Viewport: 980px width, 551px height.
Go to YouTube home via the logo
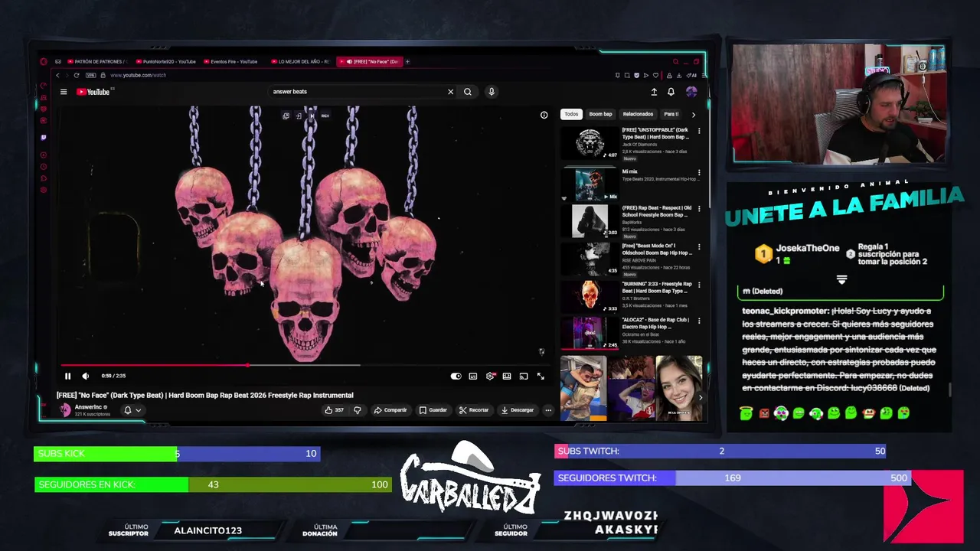pos(95,92)
